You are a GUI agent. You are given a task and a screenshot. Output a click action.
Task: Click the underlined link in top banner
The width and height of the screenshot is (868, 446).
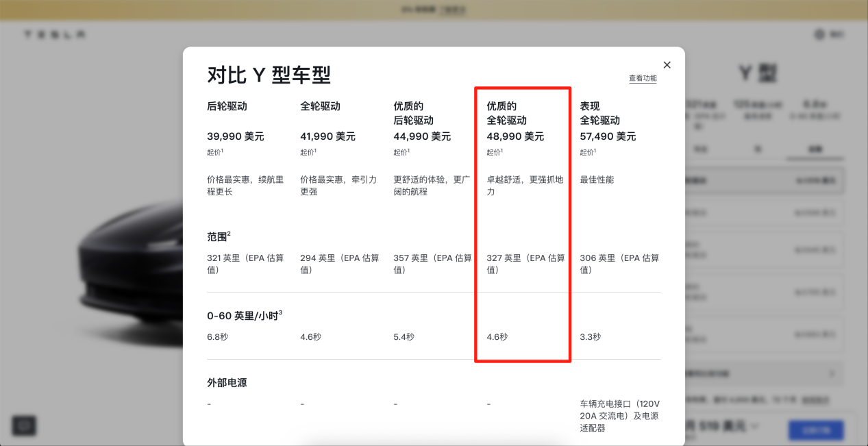452,10
